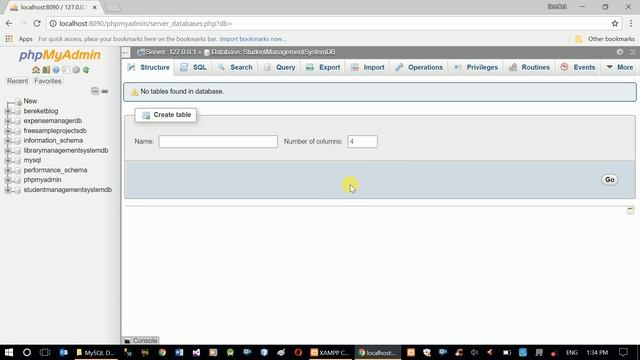
Task: Switch to the SQL tab
Action: [x=194, y=67]
